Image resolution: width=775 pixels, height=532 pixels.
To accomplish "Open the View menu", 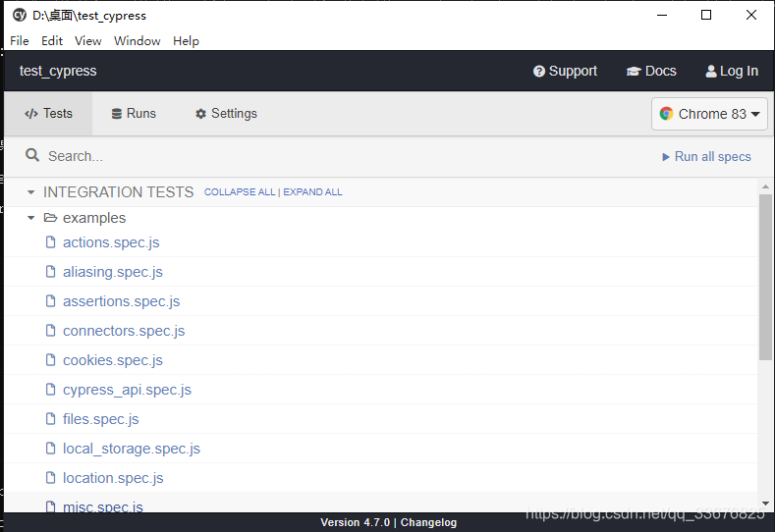I will click(88, 41).
